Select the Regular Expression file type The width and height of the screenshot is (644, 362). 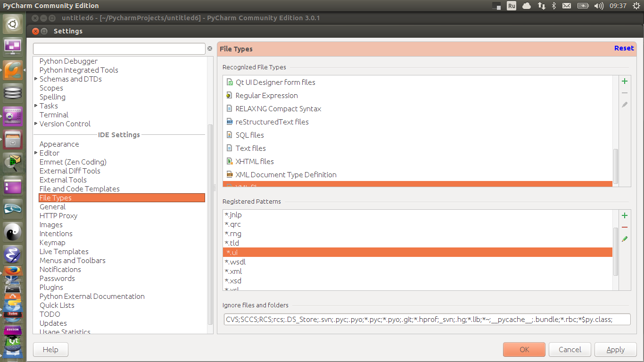coord(266,95)
